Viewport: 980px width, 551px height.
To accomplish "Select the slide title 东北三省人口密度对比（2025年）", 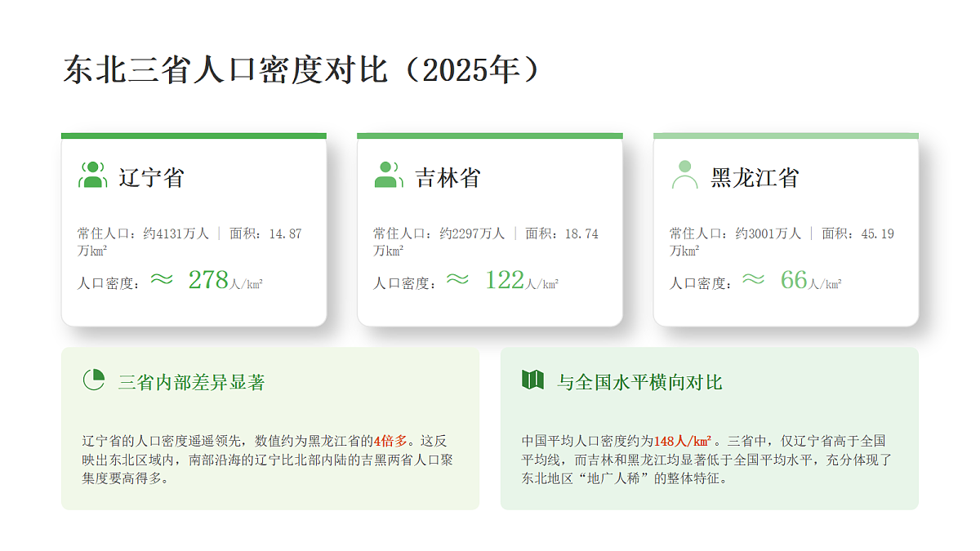I will (303, 70).
